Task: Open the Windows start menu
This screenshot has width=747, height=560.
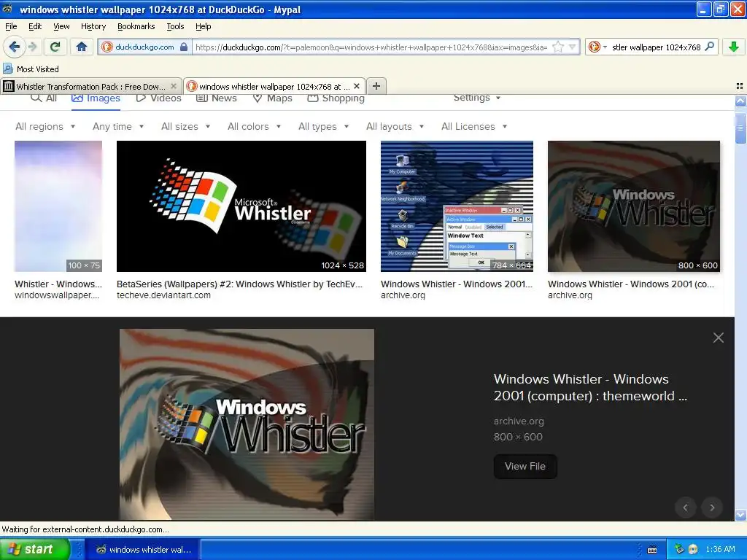Action: (34, 549)
